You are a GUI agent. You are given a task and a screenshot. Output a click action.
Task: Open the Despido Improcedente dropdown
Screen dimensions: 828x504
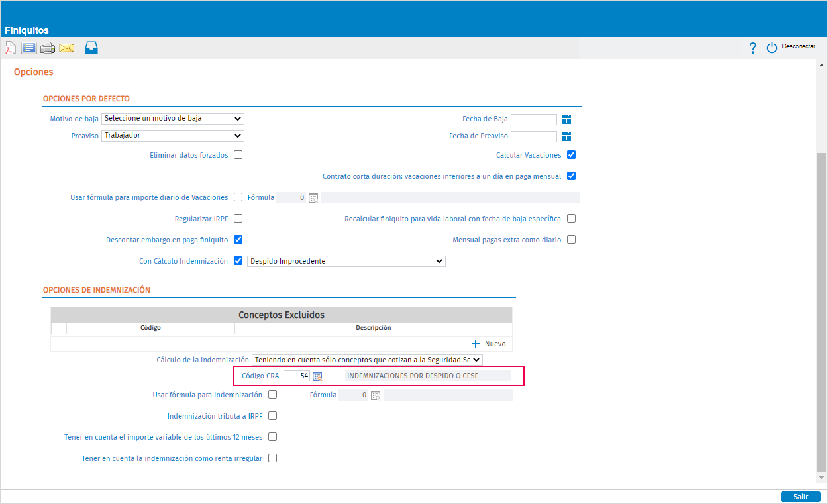click(x=346, y=262)
